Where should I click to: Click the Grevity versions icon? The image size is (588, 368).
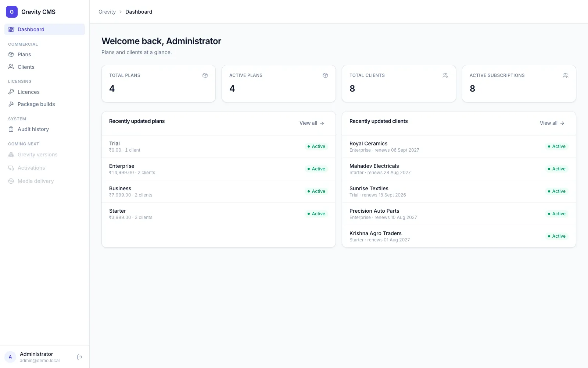pos(11,155)
